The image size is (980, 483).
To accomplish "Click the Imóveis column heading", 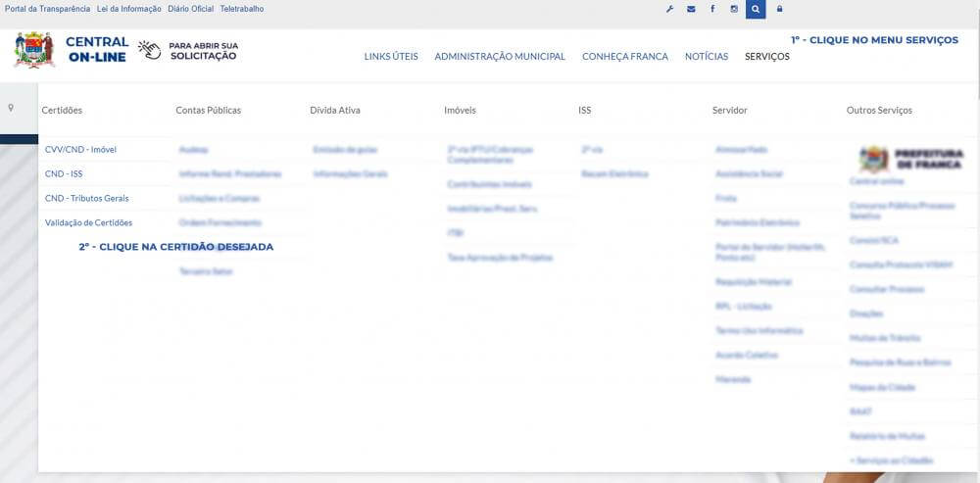I will 460,110.
